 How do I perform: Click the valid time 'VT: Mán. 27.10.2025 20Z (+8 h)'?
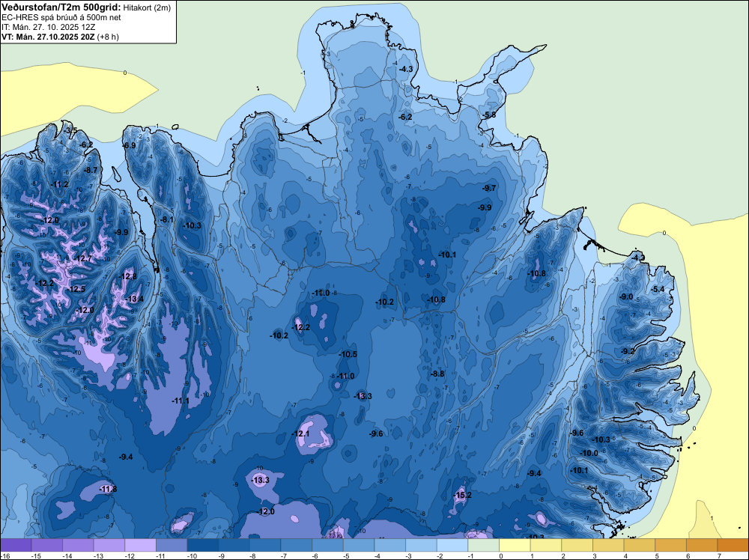(x=60, y=37)
